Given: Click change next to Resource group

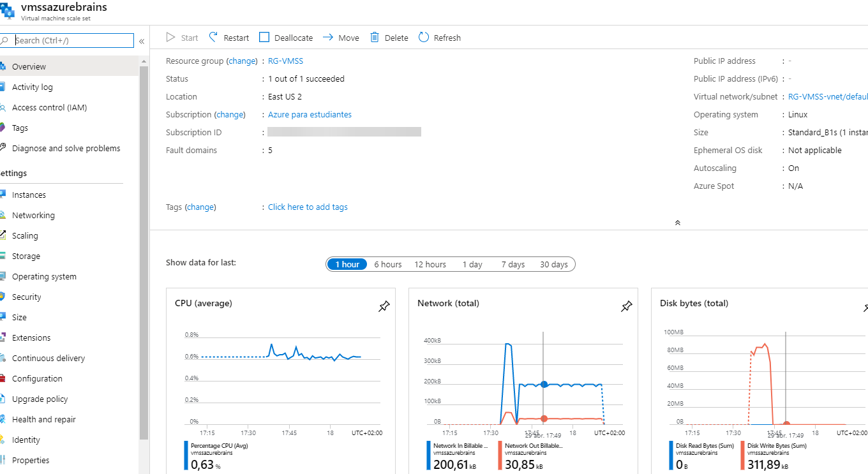Looking at the screenshot, I should tap(242, 61).
